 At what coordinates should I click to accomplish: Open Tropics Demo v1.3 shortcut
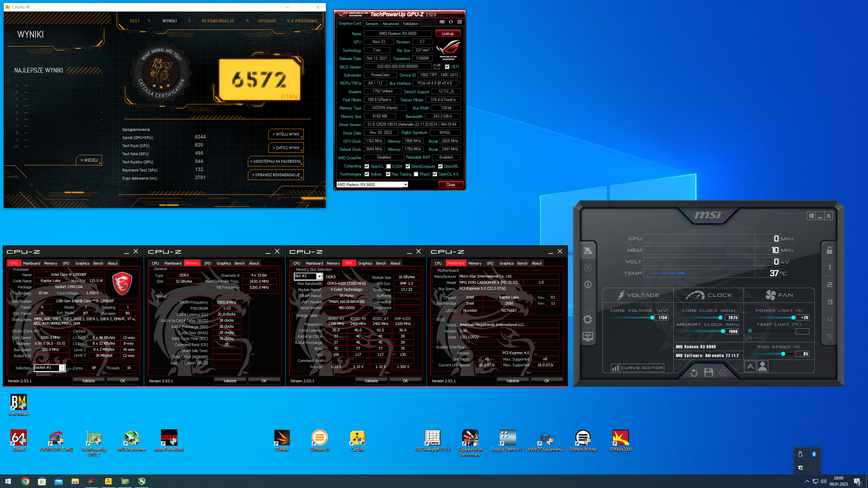508,441
